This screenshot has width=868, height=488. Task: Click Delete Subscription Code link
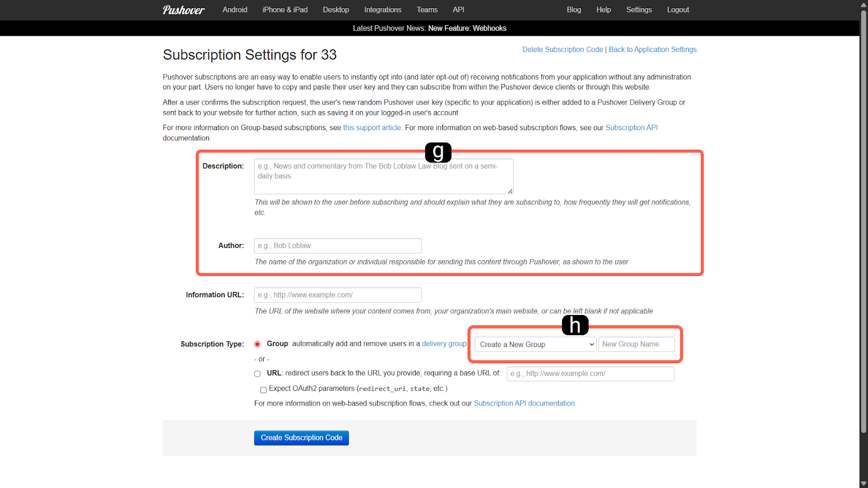point(562,49)
